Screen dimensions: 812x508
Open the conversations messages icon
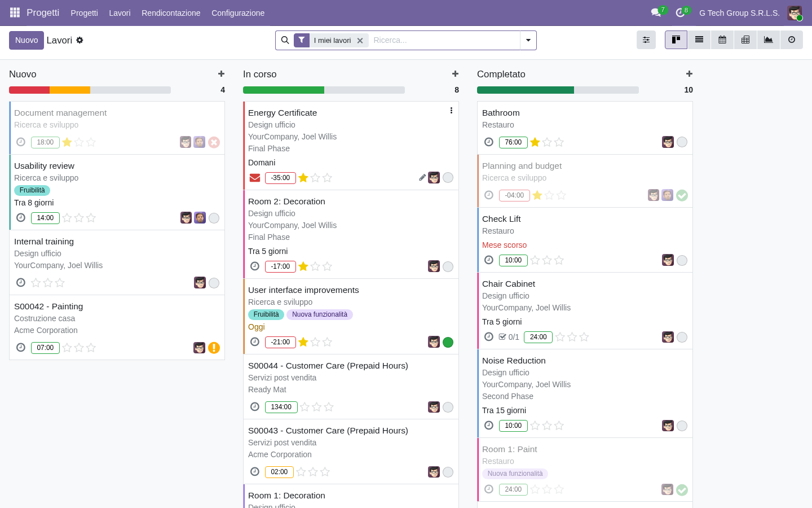656,12
